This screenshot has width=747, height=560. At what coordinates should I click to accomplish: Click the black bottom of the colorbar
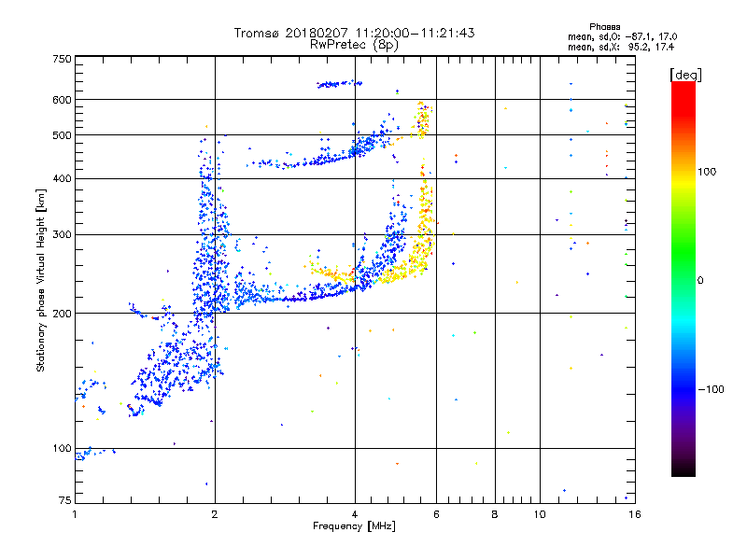(684, 469)
